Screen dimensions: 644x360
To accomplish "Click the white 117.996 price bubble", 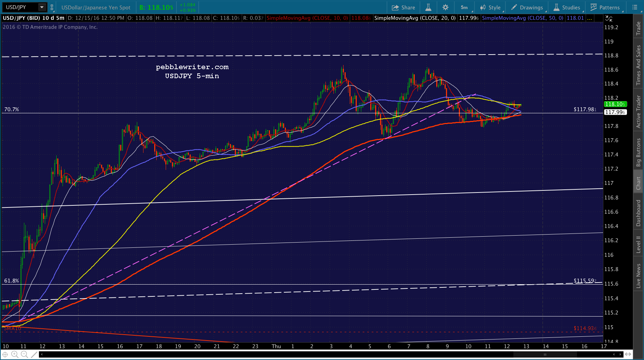I will 616,112.
